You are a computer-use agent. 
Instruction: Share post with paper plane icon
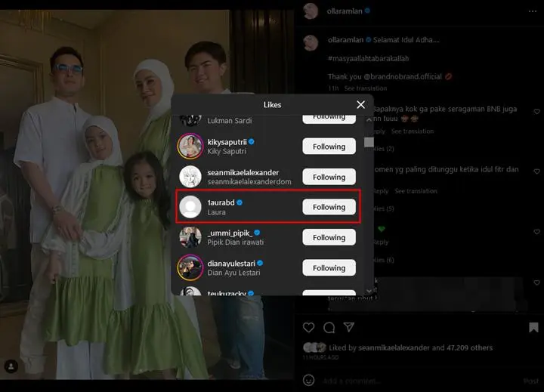click(x=348, y=327)
